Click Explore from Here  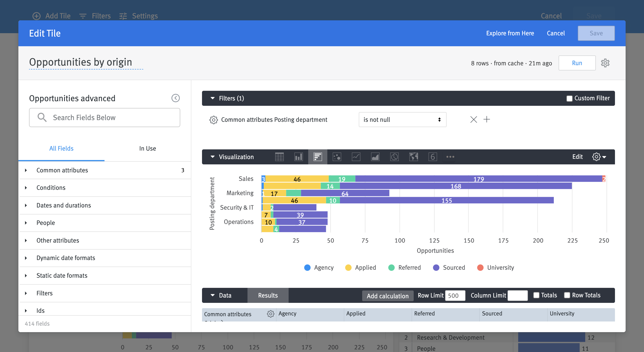(510, 33)
